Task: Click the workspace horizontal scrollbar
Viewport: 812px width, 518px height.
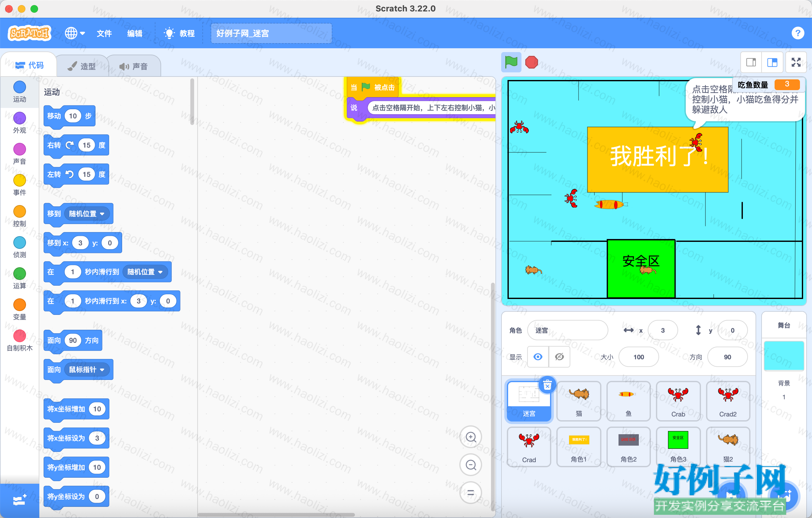Action: click(x=276, y=514)
